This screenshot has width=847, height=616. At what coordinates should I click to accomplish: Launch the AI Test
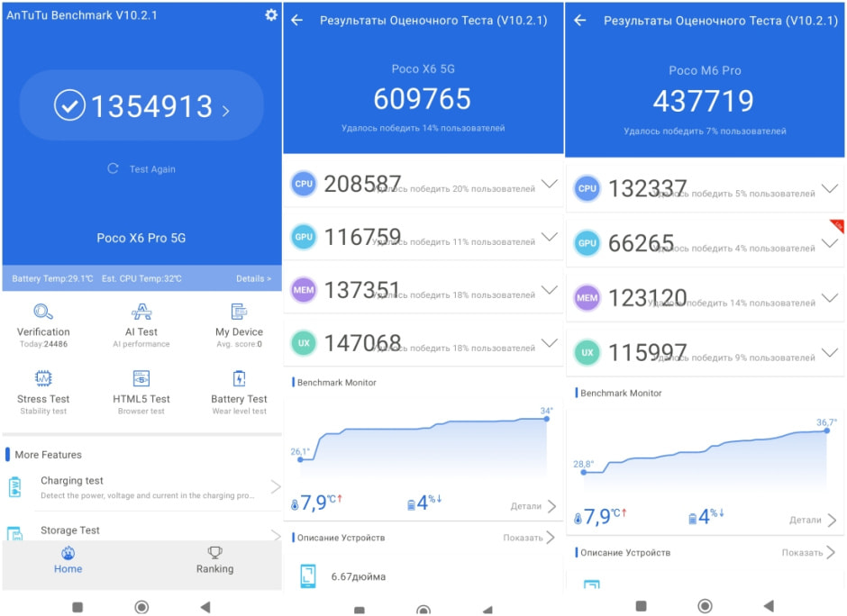[x=141, y=322]
